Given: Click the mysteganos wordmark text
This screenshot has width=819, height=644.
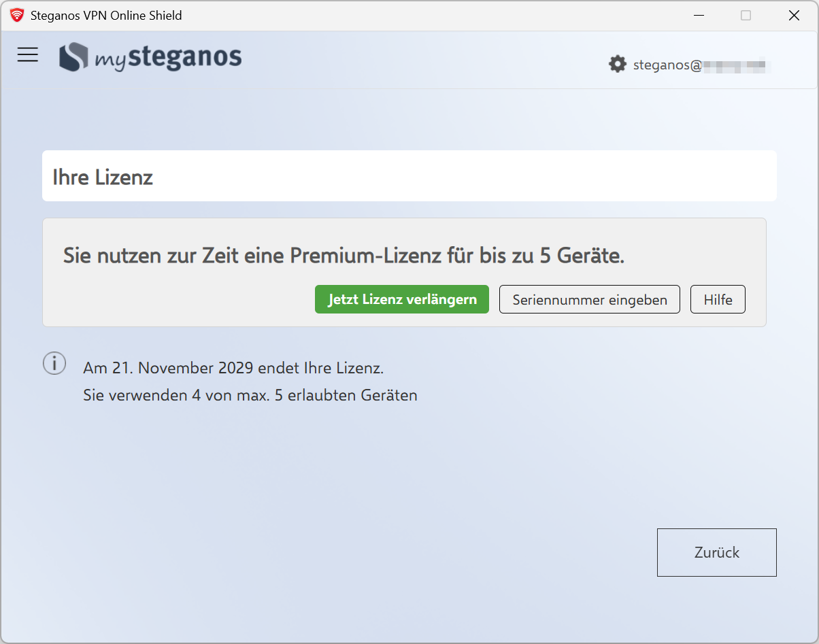Looking at the screenshot, I should point(168,58).
